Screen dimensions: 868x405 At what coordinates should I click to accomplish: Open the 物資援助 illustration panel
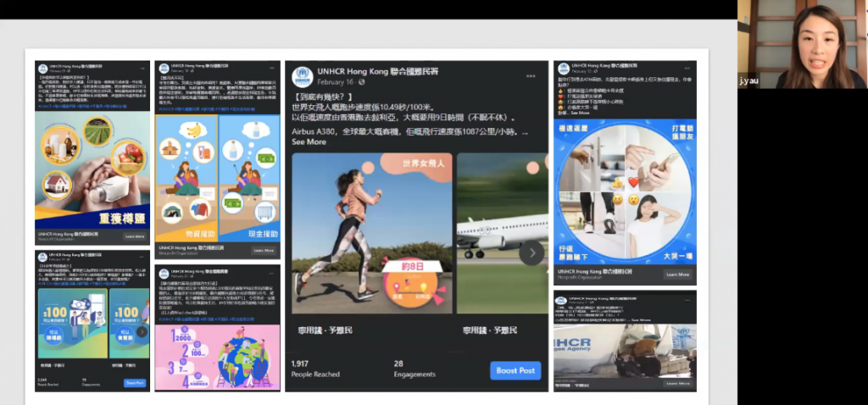186,179
